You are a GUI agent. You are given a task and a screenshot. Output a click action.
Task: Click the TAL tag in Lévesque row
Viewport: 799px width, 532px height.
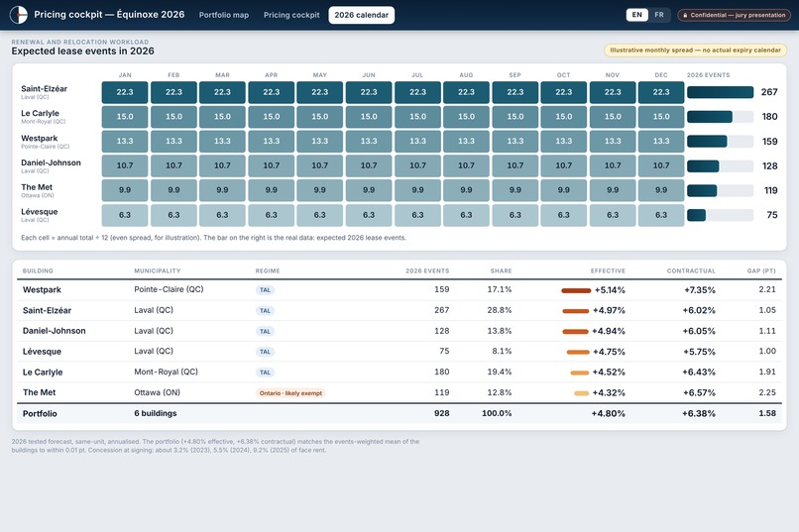pyautogui.click(x=265, y=352)
